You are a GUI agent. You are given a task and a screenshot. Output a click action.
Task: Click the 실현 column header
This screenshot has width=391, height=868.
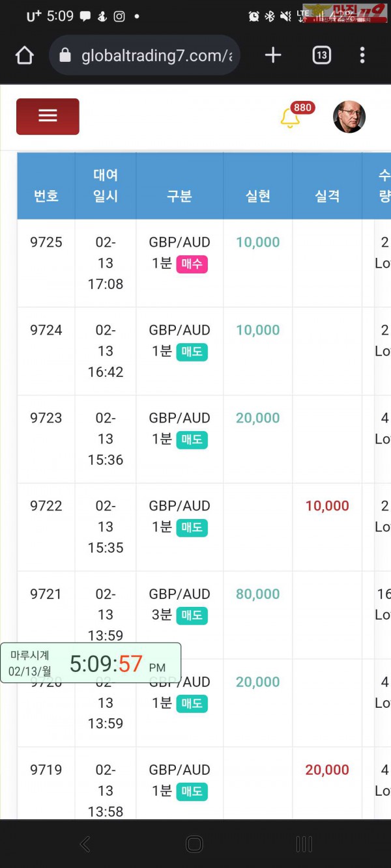click(258, 196)
